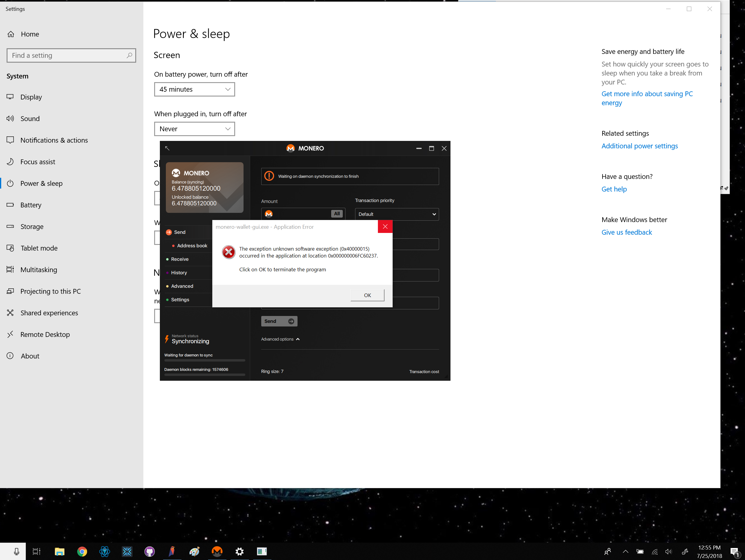Image resolution: width=745 pixels, height=560 pixels.
Task: Click the taskbar microphone icon
Action: click(16, 551)
